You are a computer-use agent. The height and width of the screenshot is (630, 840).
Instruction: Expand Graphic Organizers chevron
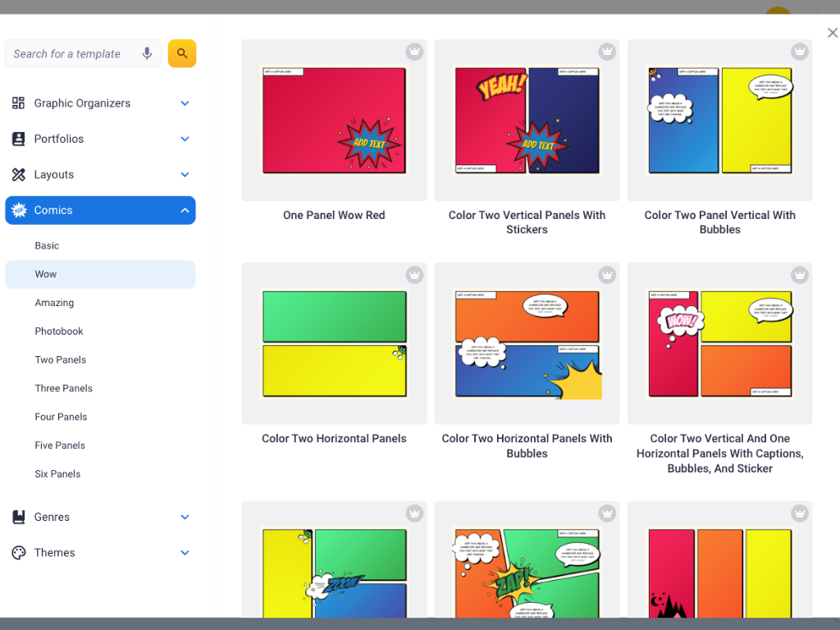(185, 103)
